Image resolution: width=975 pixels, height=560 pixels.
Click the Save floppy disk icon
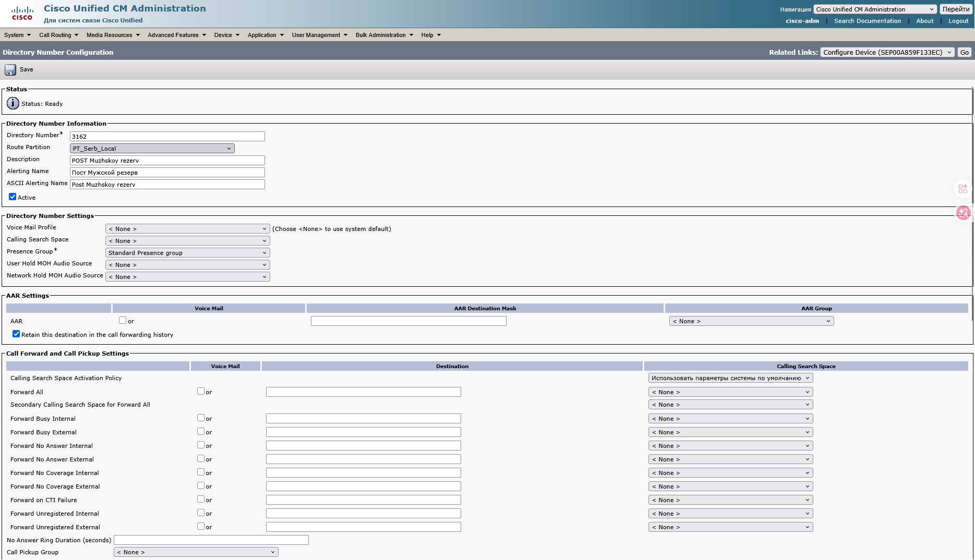[10, 69]
